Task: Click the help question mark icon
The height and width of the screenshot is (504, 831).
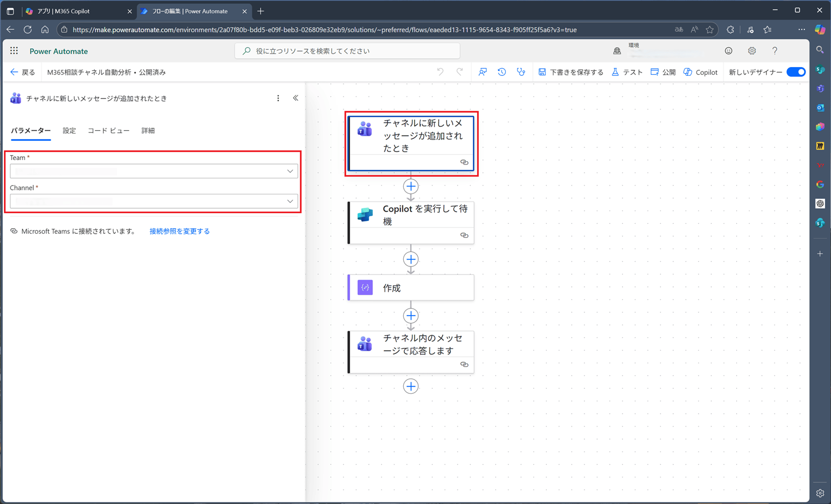Action: (774, 51)
